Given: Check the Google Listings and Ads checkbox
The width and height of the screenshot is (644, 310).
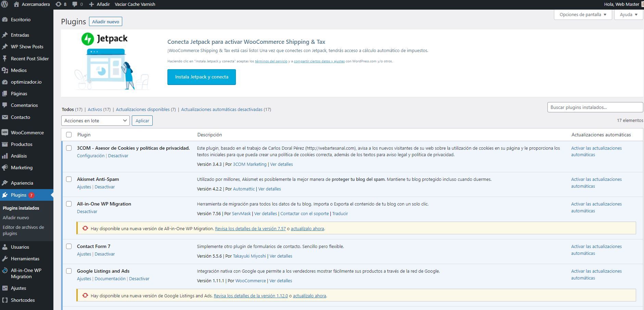Looking at the screenshot, I should 69,271.
